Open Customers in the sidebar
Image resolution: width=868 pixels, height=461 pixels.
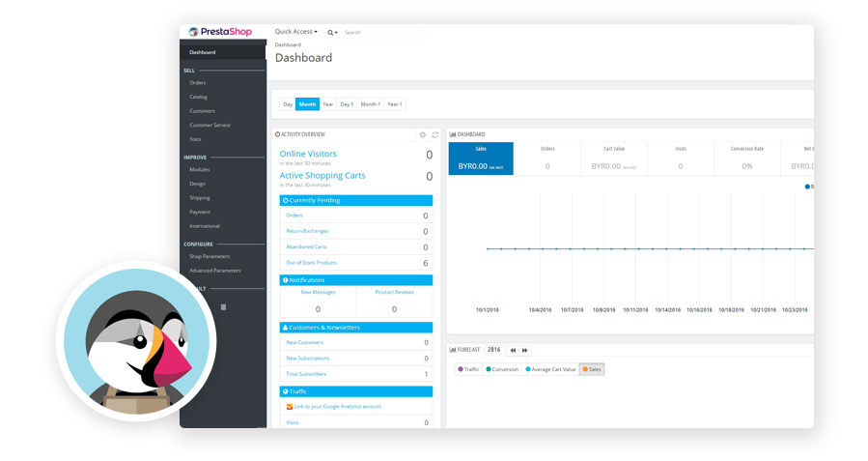point(202,111)
